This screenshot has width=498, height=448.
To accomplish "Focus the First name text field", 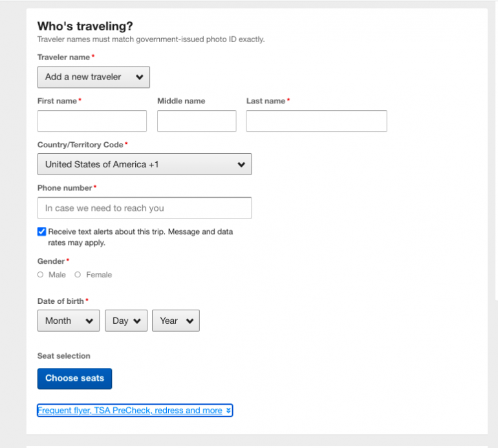I will (92, 121).
